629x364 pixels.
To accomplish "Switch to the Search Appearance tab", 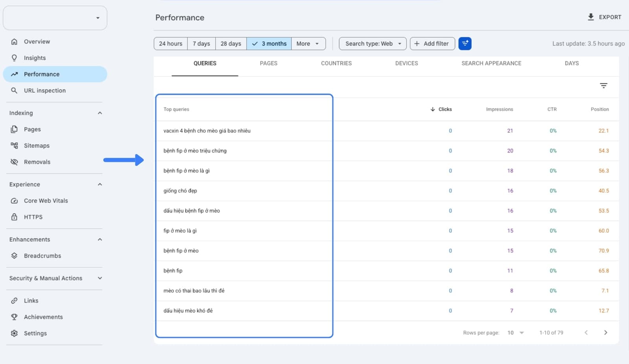I will [491, 63].
